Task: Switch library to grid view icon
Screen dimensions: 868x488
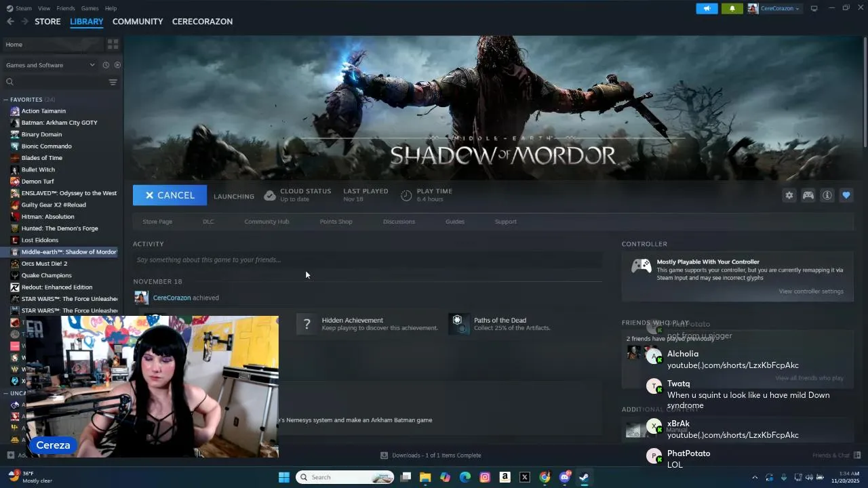Action: [113, 44]
